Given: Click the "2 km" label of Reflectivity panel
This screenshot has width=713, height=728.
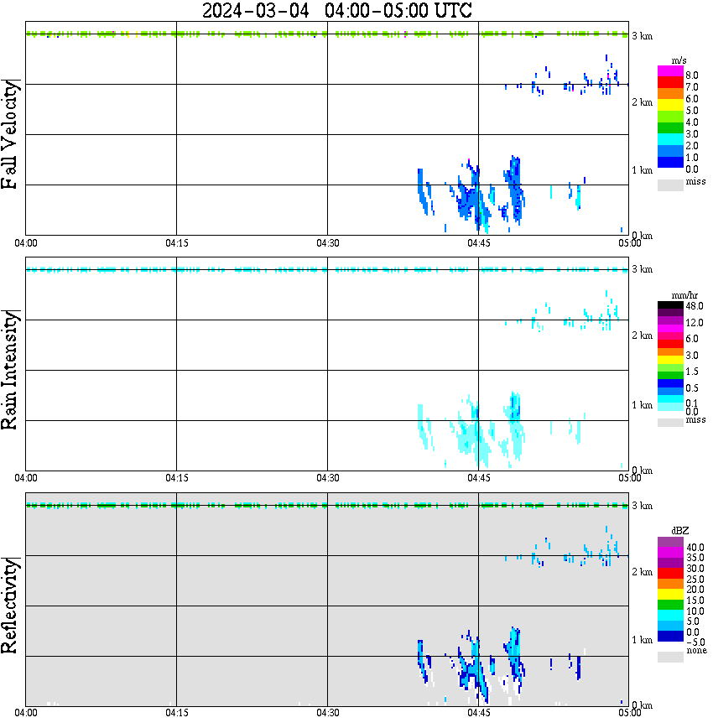Looking at the screenshot, I should pyautogui.click(x=642, y=572).
